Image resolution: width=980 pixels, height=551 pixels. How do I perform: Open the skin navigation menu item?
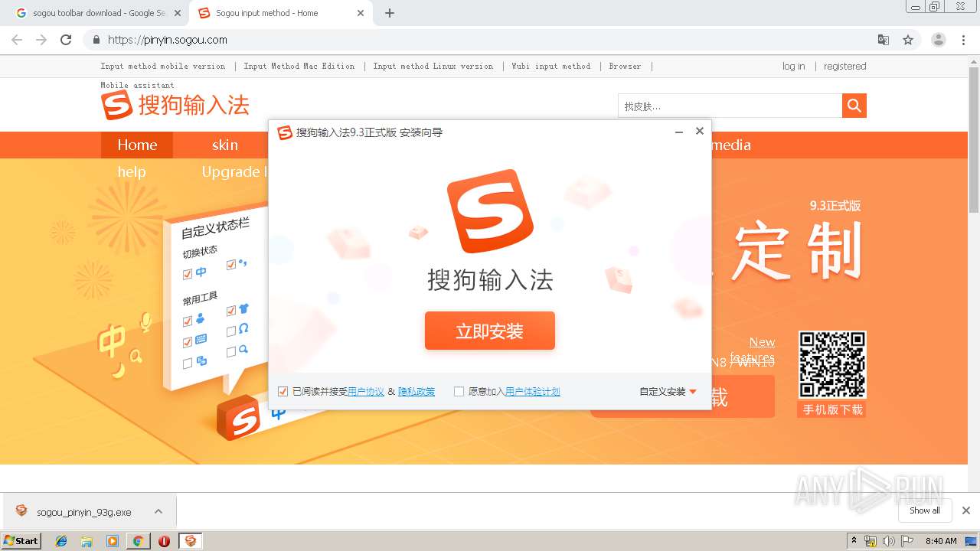(225, 145)
